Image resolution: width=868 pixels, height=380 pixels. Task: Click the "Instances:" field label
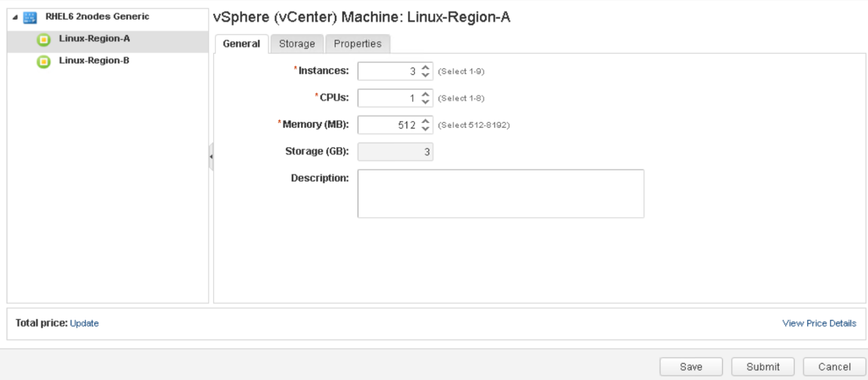(324, 71)
